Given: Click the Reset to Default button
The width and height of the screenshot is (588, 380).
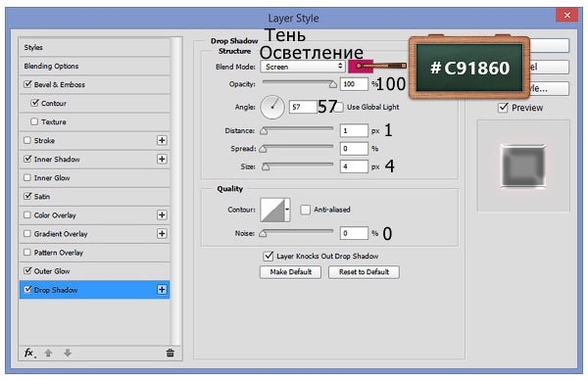Looking at the screenshot, I should pyautogui.click(x=364, y=272).
